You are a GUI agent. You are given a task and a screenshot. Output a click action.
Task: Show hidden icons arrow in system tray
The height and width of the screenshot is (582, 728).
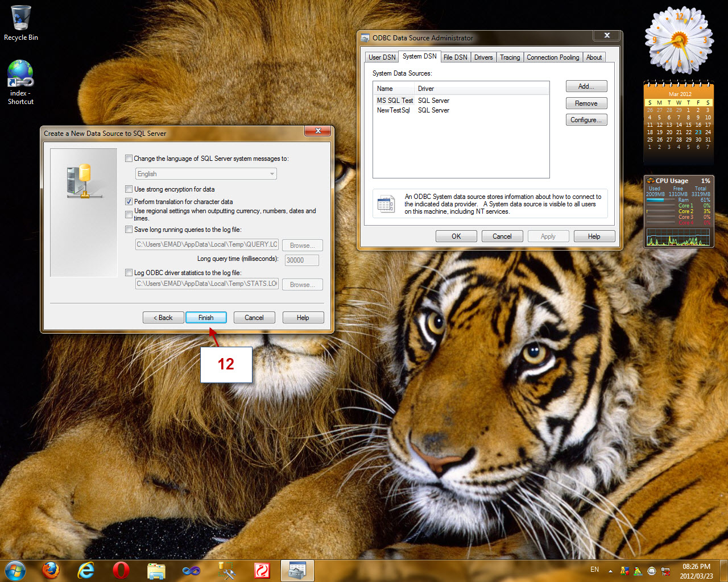click(610, 571)
